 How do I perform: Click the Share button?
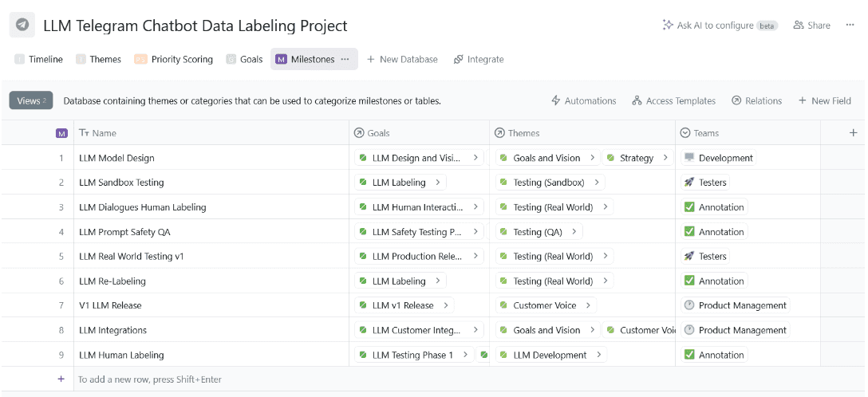coord(811,26)
